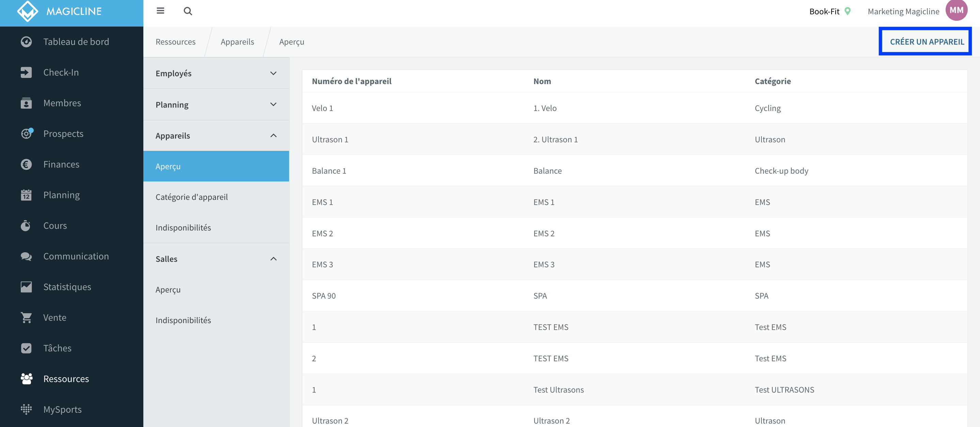The height and width of the screenshot is (427, 980).
Task: Open Membres in the sidebar
Action: pyautogui.click(x=72, y=103)
